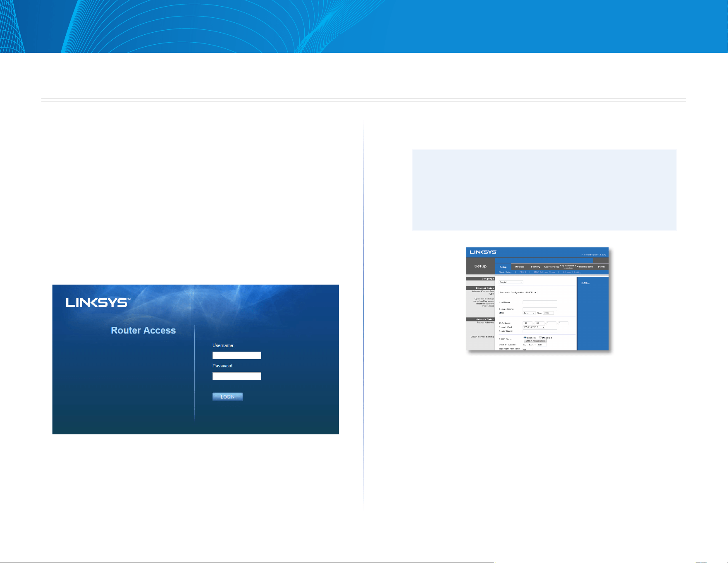Click the Host Name input field
The image size is (728, 563).
540,302
